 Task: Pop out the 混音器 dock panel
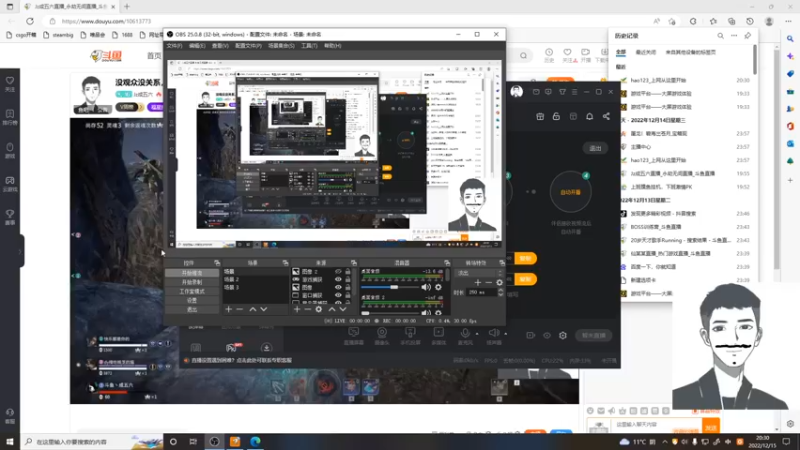[x=447, y=263]
